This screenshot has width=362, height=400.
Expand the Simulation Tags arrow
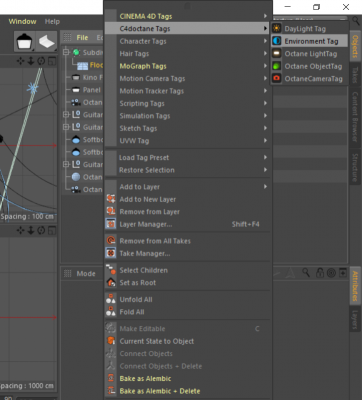(x=265, y=116)
